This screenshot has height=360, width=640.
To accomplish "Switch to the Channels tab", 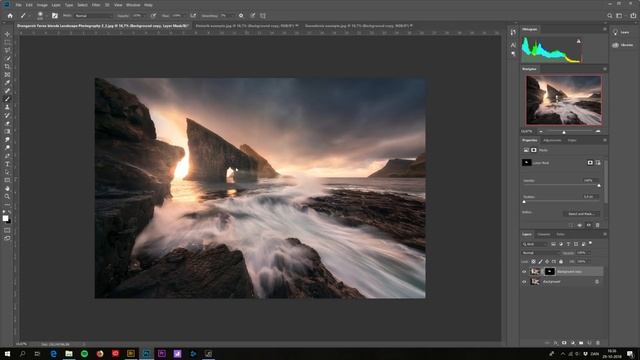I will [544, 234].
